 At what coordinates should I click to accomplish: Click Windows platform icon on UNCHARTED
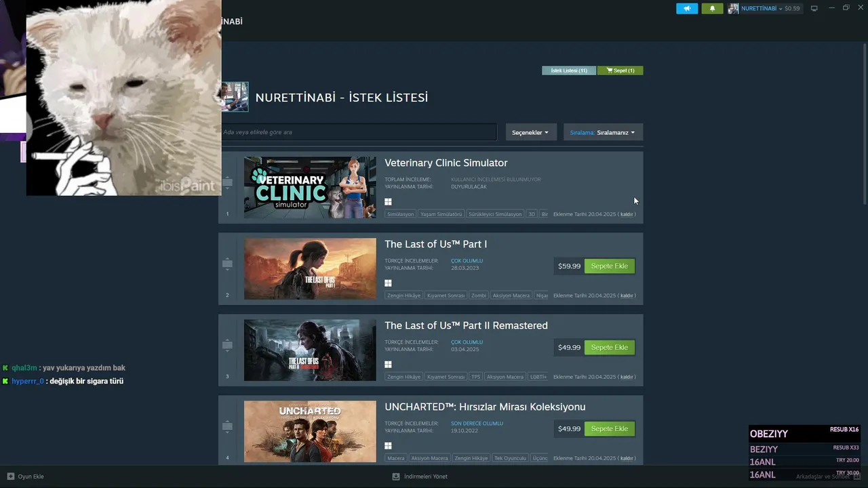coord(388,446)
